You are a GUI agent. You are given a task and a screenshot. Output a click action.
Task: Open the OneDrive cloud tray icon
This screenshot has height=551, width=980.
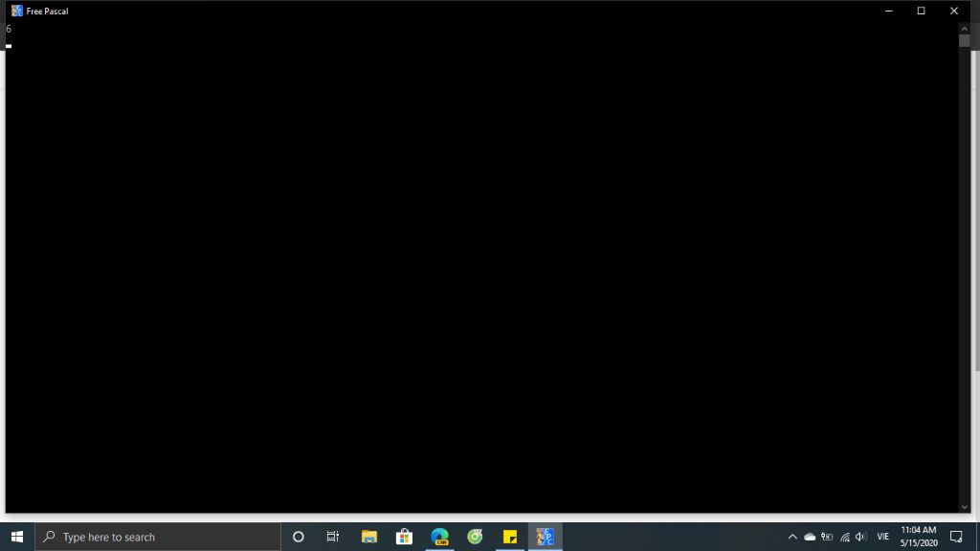pyautogui.click(x=810, y=537)
